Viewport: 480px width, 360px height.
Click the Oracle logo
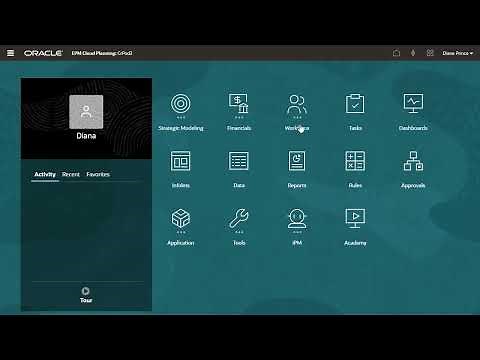pos(43,53)
